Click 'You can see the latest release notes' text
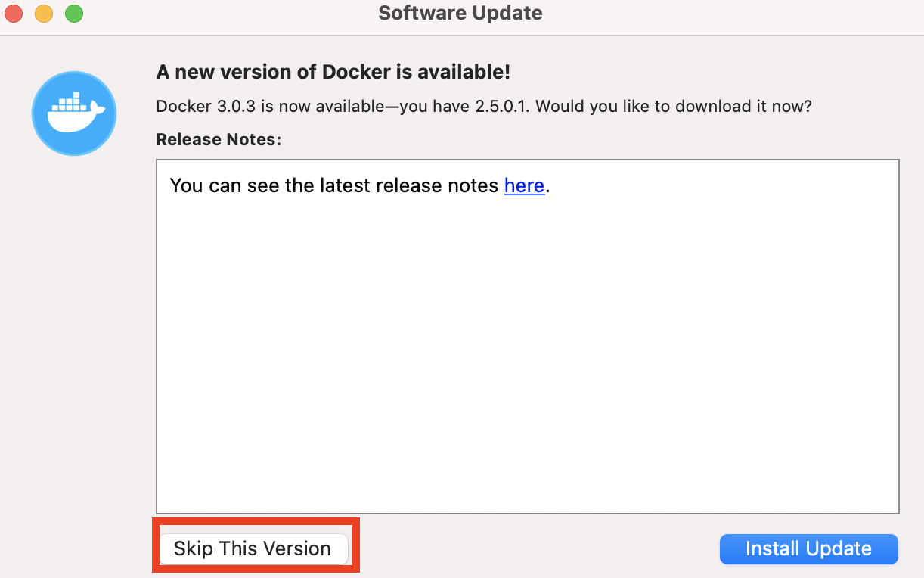The width and height of the screenshot is (924, 578). tap(334, 185)
